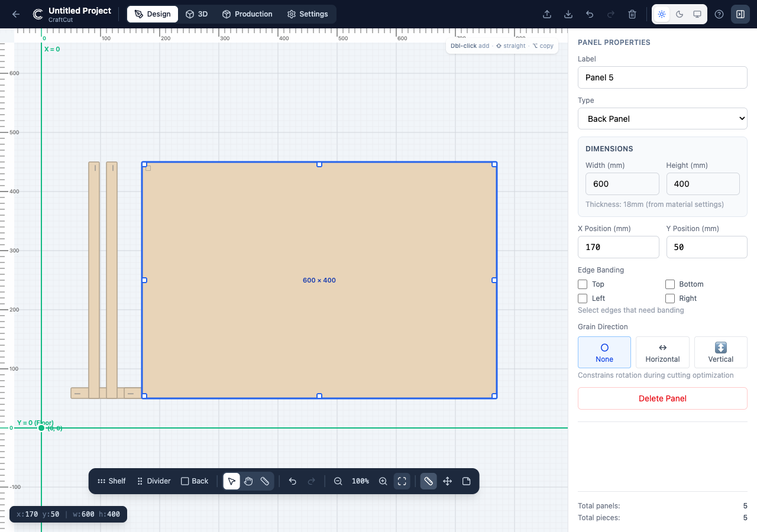Click the panel Label input field
This screenshot has width=757, height=532.
(662, 77)
